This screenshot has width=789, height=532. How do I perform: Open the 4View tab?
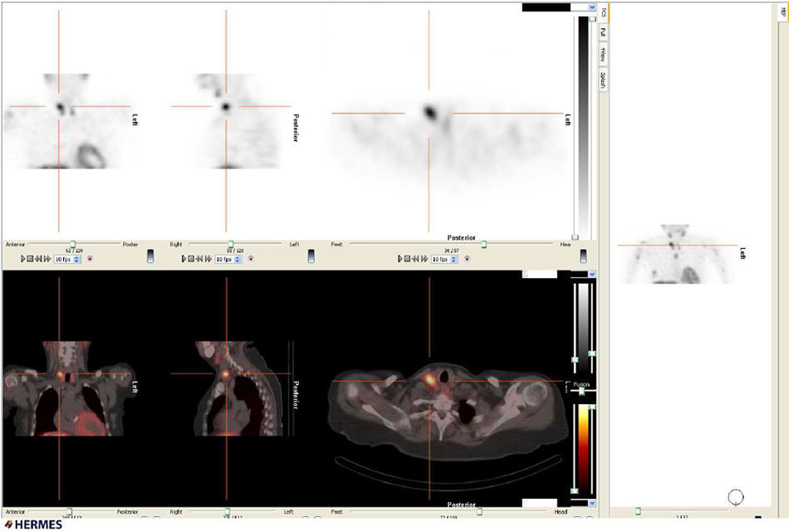coord(603,56)
